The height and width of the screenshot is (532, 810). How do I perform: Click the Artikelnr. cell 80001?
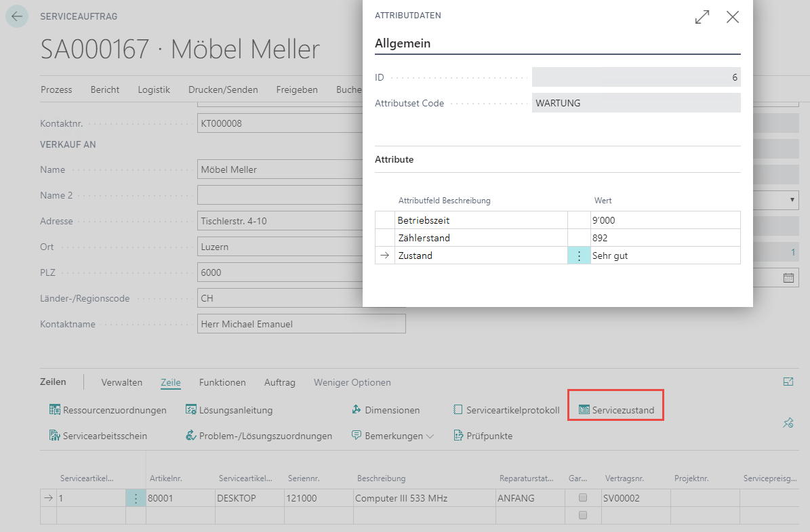[180, 498]
